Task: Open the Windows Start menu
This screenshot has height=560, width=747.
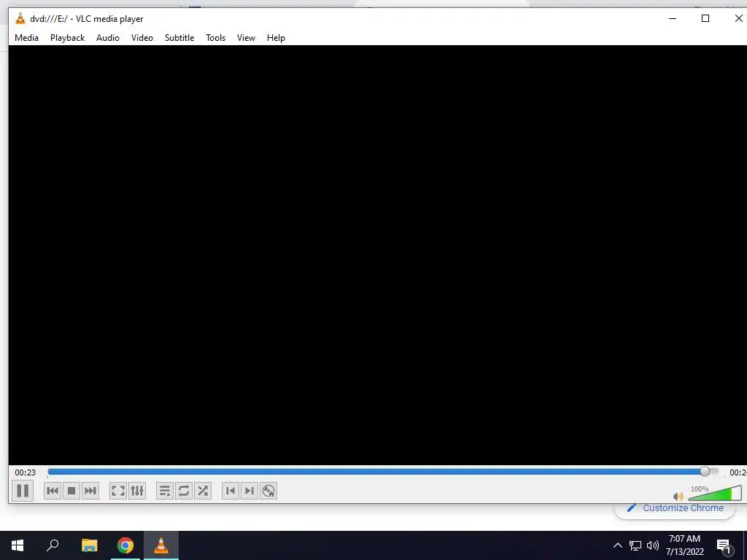Action: pos(18,545)
